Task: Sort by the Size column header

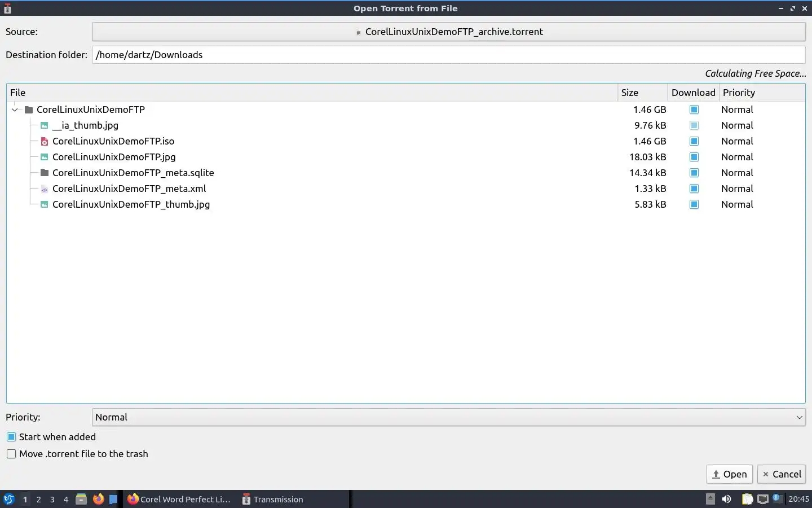Action: (x=643, y=93)
